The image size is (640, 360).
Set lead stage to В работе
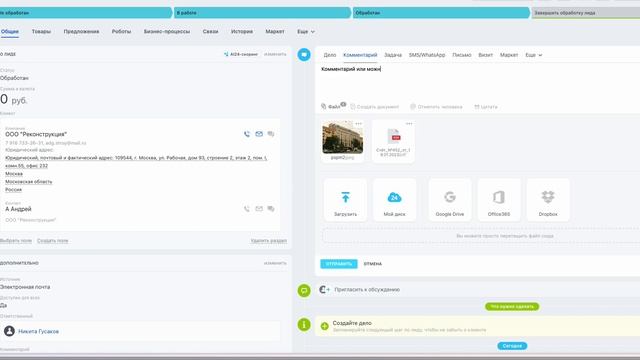262,13
